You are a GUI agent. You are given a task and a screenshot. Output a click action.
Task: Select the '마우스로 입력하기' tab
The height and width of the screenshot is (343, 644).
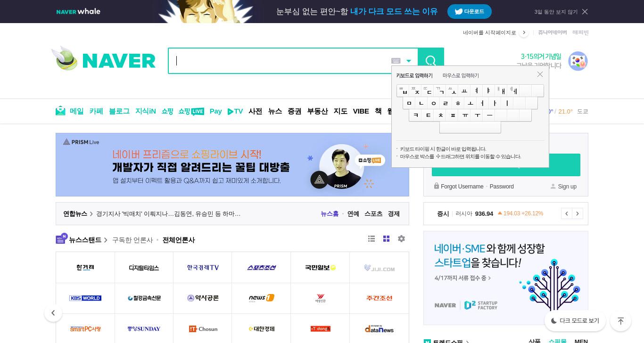point(461,75)
